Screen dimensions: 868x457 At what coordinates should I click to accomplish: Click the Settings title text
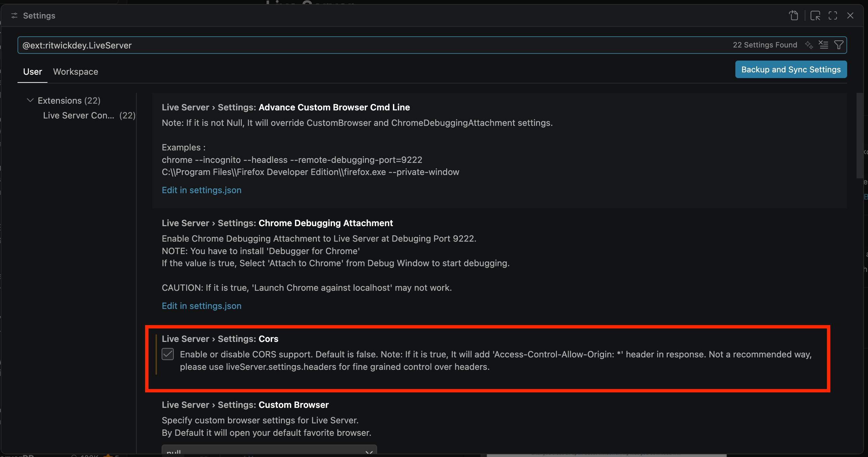39,15
